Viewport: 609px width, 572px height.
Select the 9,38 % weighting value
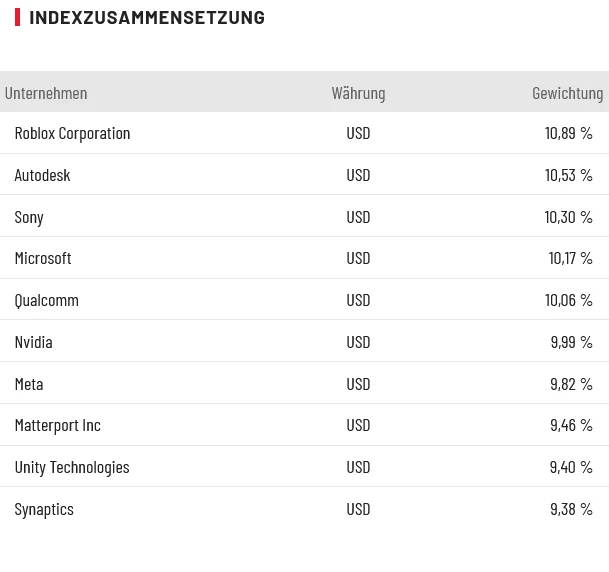[571, 509]
